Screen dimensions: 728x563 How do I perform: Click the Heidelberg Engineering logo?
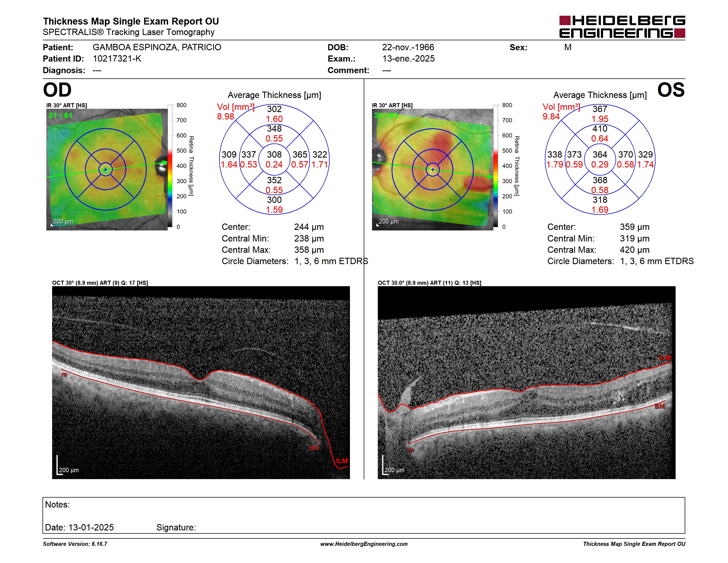click(622, 27)
